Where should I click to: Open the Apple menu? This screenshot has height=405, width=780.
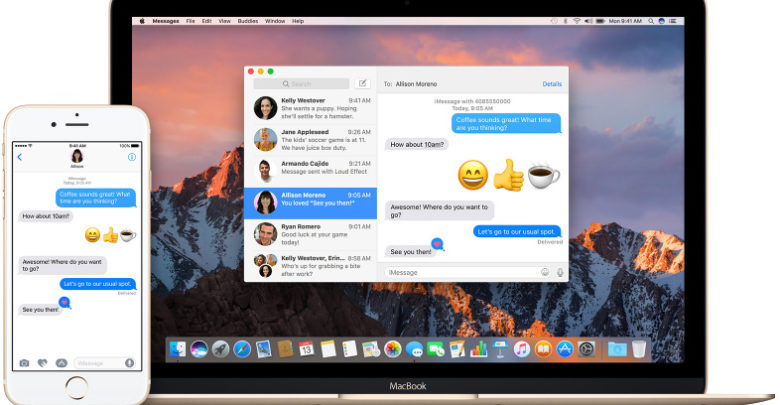point(142,21)
